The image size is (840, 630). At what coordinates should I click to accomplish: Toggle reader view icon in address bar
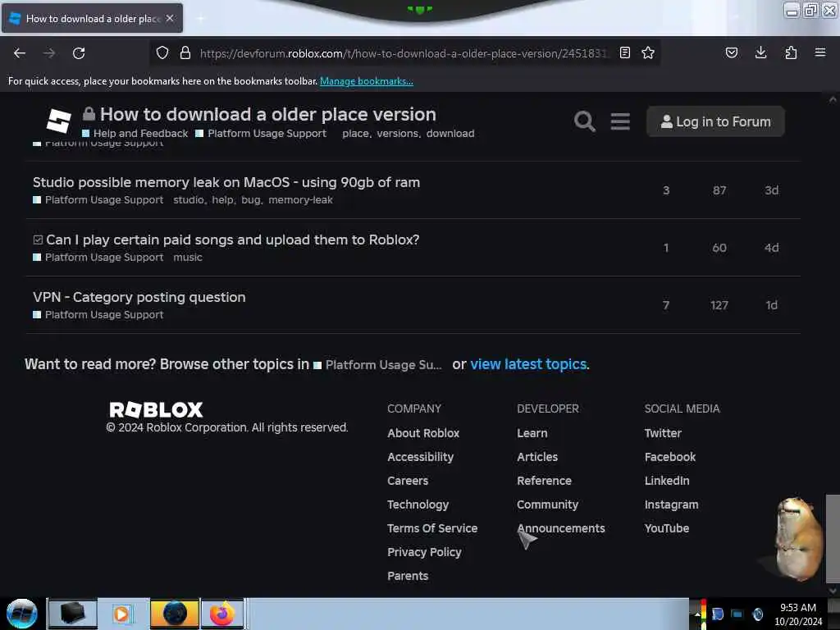(x=624, y=53)
